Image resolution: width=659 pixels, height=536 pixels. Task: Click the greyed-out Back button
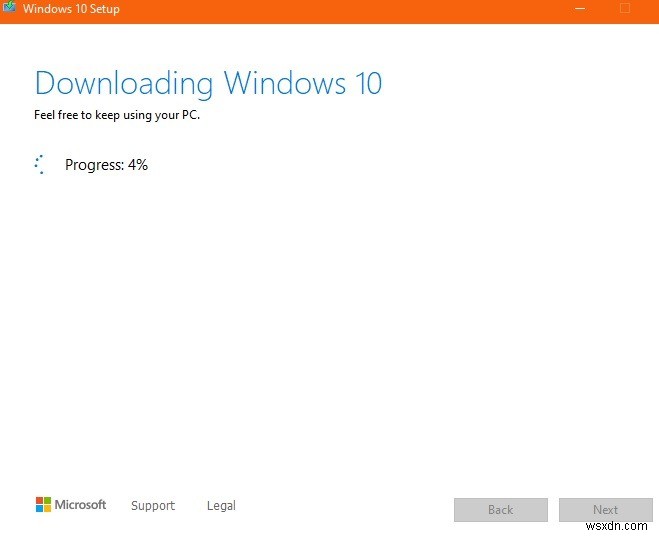tap(501, 510)
